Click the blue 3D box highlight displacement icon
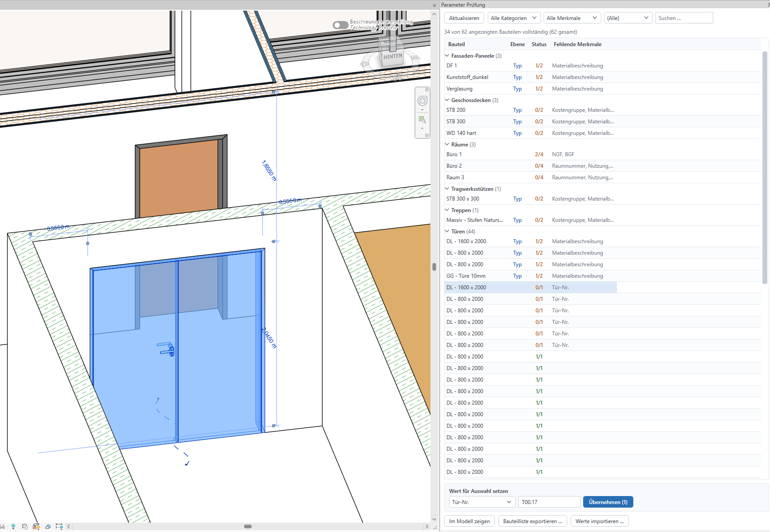Image resolution: width=770 pixels, height=532 pixels. 48,527
